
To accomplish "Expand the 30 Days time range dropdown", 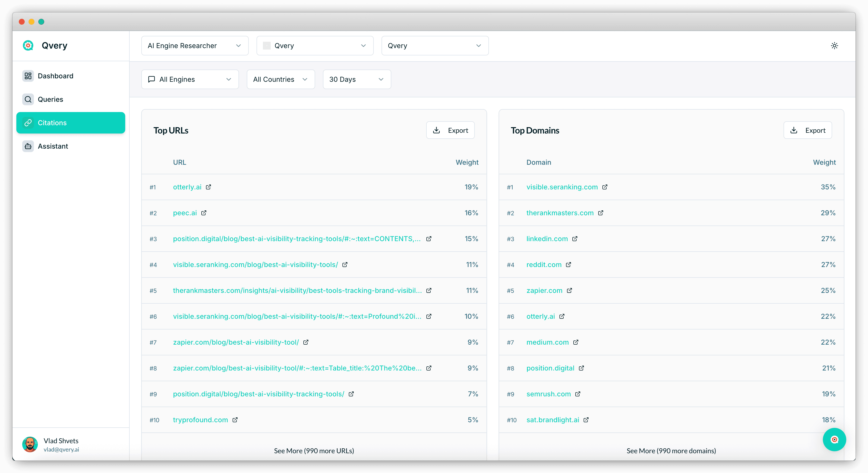I will [356, 79].
